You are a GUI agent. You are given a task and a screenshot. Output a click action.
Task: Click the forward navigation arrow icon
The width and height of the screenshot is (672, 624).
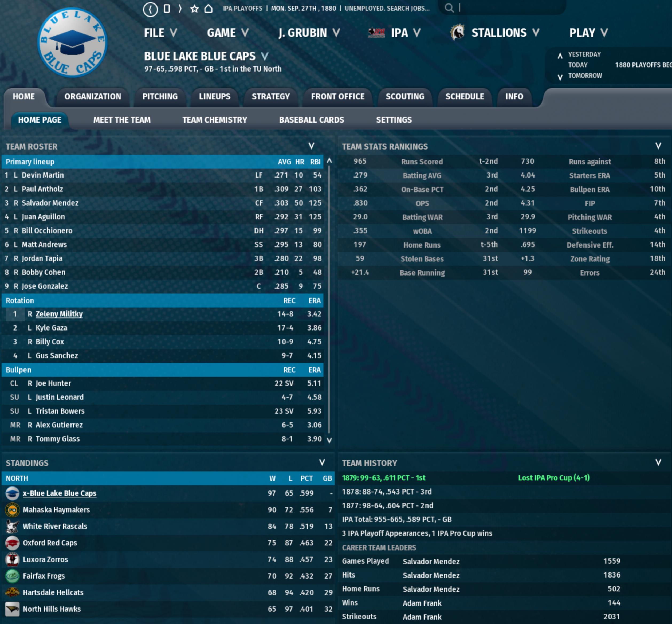click(x=180, y=9)
